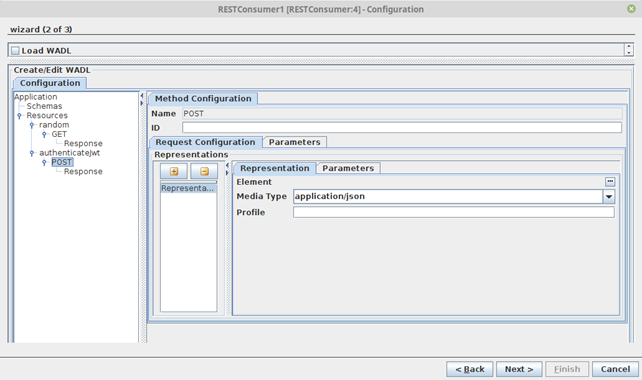The width and height of the screenshot is (642, 380).
Task: Click the green window close icon
Action: tap(631, 9)
